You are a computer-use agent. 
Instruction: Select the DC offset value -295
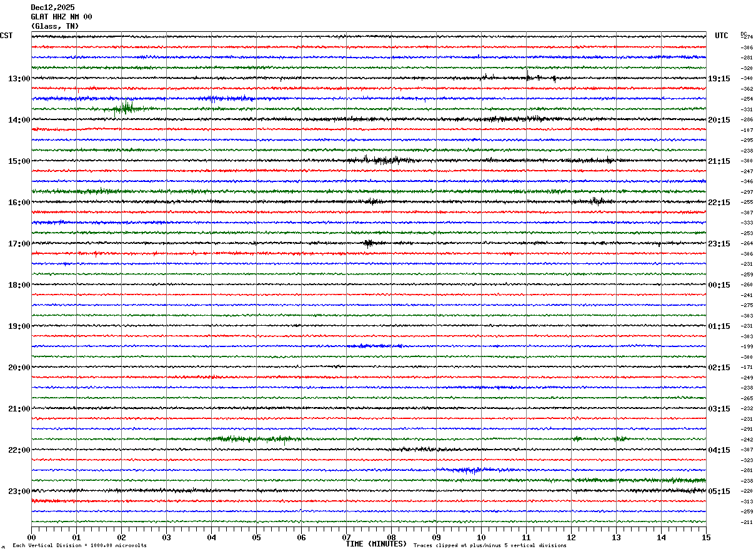(x=747, y=141)
